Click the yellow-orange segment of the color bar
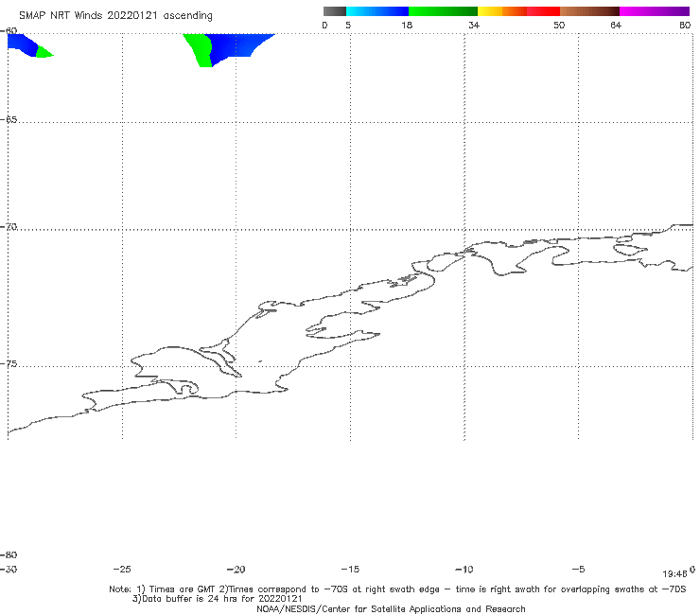The image size is (700, 615). click(502, 11)
